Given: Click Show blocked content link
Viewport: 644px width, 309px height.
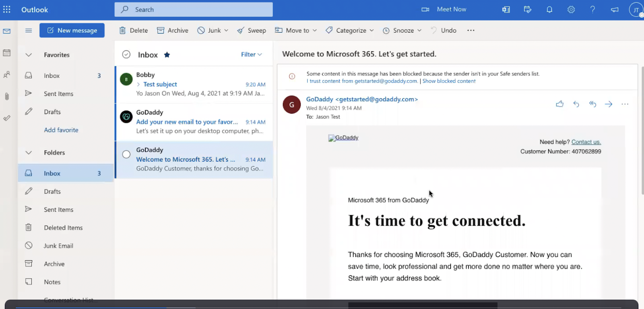Looking at the screenshot, I should click(449, 81).
